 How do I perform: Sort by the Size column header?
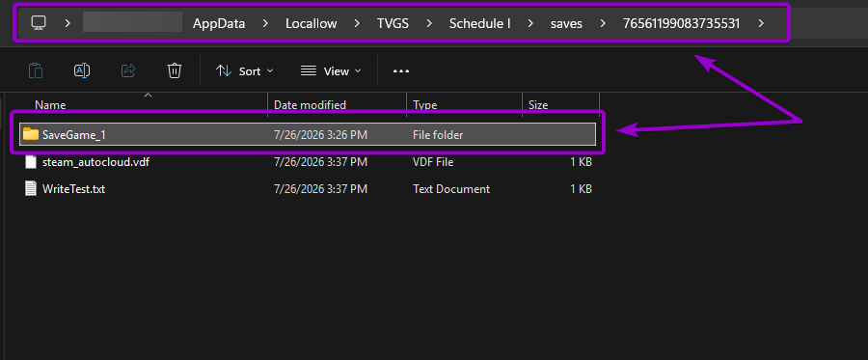click(538, 104)
